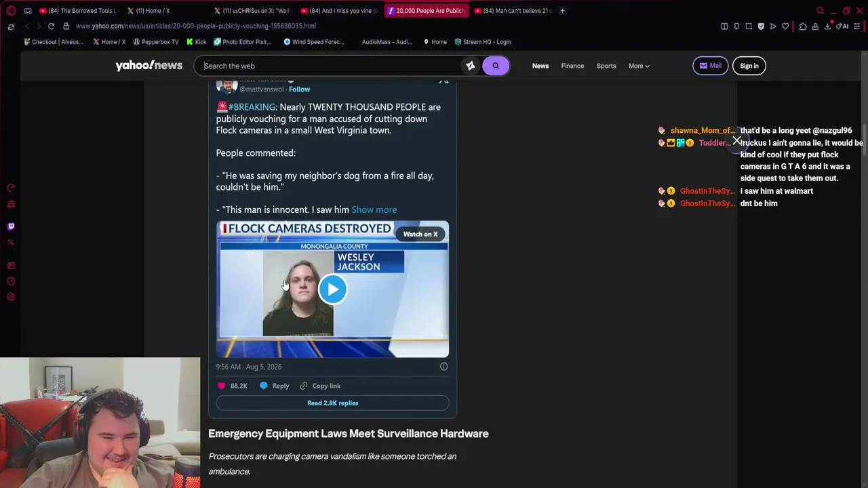Open Read 2.8K replies button
The image size is (868, 488).
click(332, 403)
